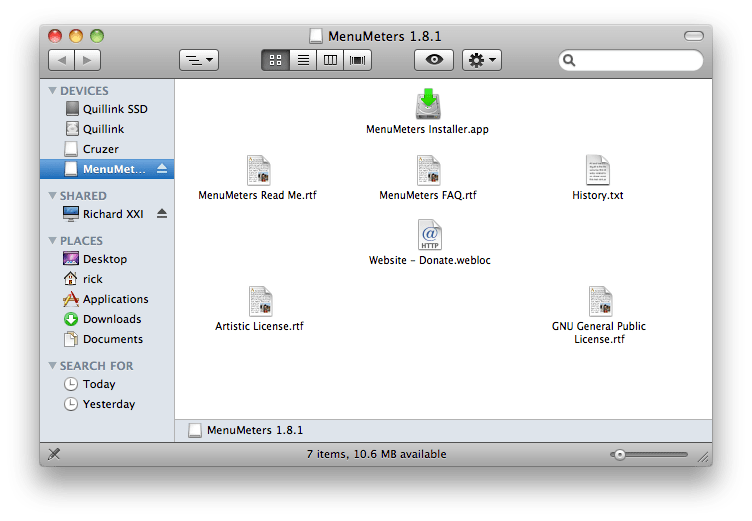
Task: Click the MenuMeters Read Me.rtf file name
Action: (x=258, y=195)
